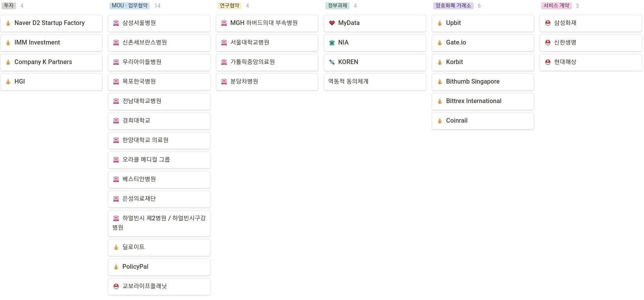This screenshot has width=644, height=300.
Task: Select the MOU · 업무협약 column group label
Action: [x=130, y=5]
